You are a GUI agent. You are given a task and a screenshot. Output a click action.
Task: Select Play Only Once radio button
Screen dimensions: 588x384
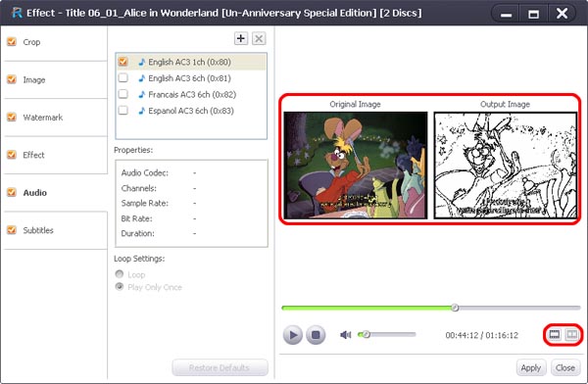(x=120, y=287)
